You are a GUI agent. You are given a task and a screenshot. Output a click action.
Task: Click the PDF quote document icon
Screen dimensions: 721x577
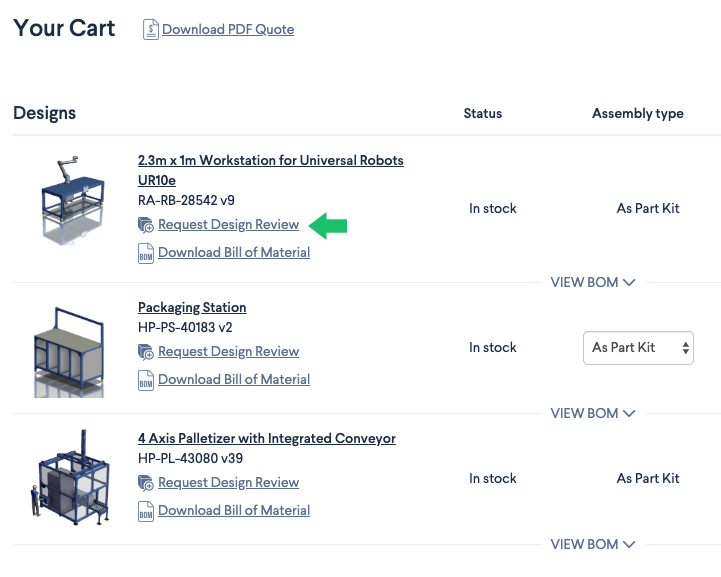tap(150, 29)
